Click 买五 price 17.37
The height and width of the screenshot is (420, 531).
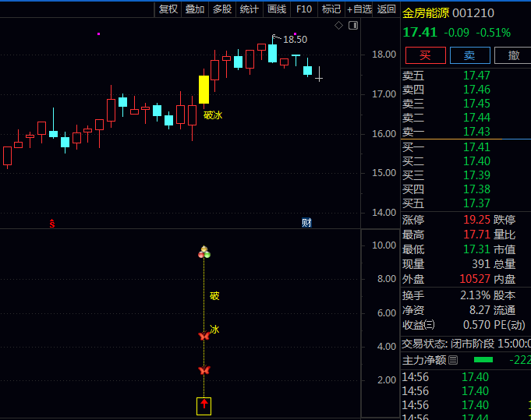coord(476,203)
